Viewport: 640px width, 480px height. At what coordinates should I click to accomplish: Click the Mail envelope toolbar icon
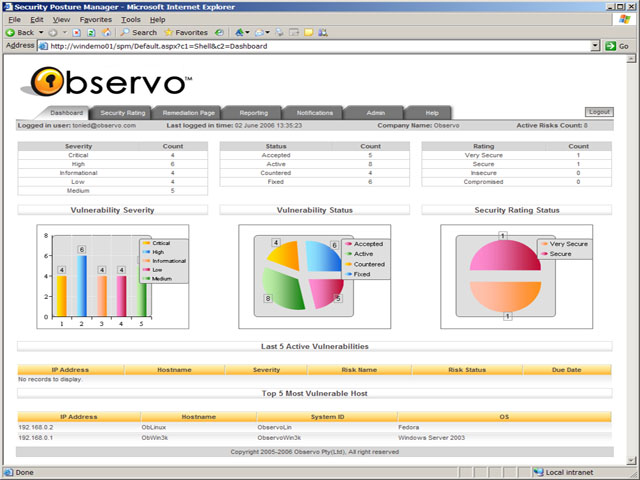(259, 33)
